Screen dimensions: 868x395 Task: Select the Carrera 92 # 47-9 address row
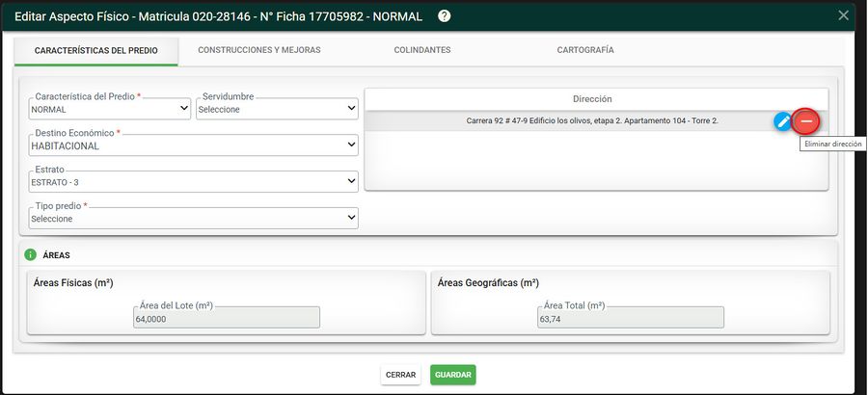(x=596, y=120)
